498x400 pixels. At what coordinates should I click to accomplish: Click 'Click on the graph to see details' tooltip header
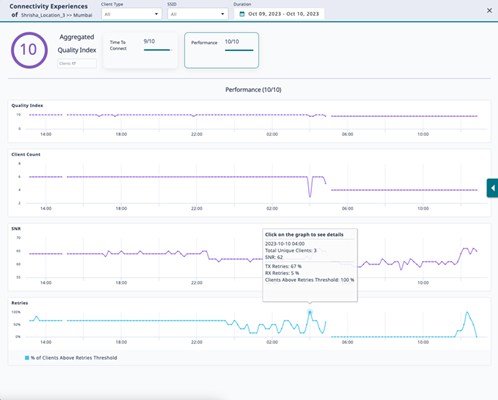[x=304, y=235]
